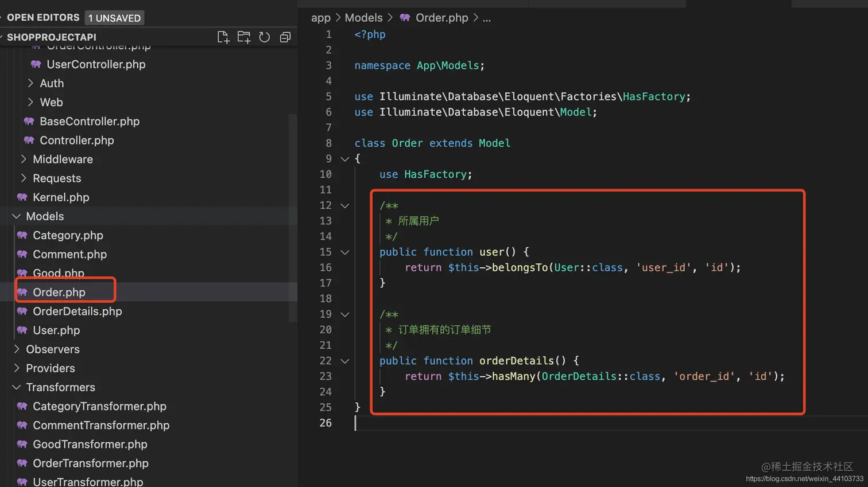Open BaseController.php file
This screenshot has height=487, width=868.
click(x=90, y=121)
